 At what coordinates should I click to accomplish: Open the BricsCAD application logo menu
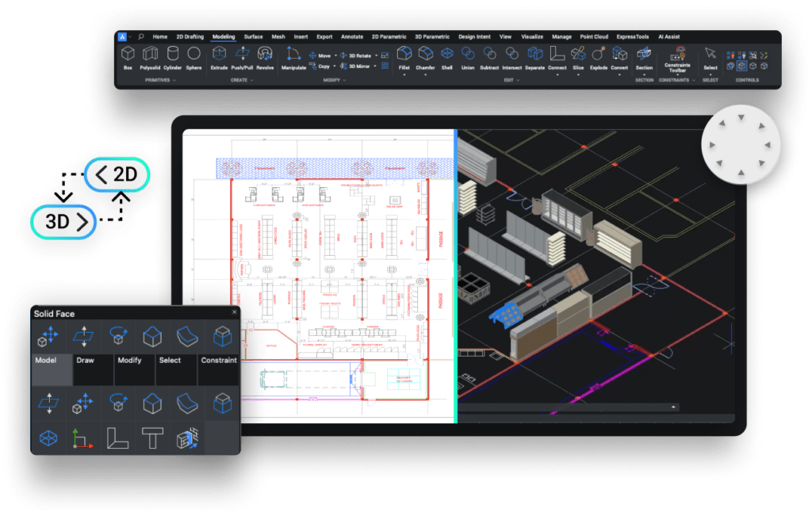tap(122, 36)
